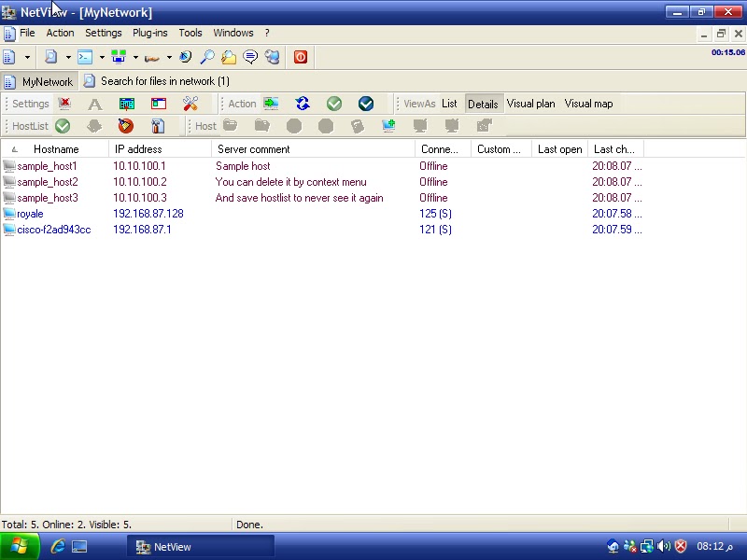Open dropdown arrow next to network icon

(135, 57)
